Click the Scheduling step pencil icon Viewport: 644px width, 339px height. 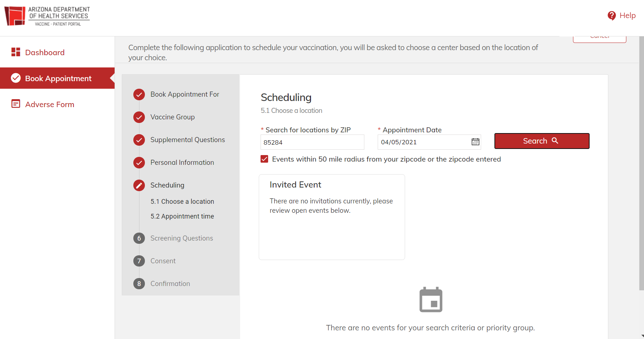click(x=139, y=185)
